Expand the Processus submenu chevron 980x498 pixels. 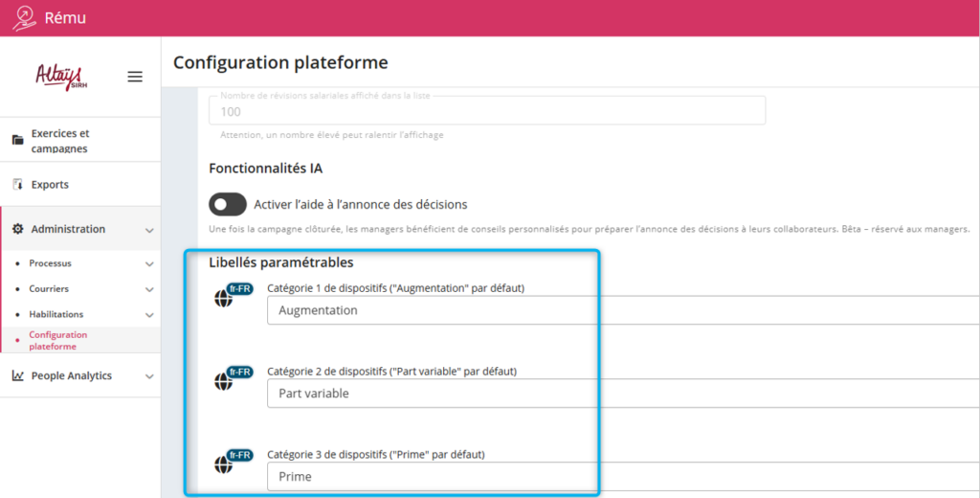[x=149, y=263]
